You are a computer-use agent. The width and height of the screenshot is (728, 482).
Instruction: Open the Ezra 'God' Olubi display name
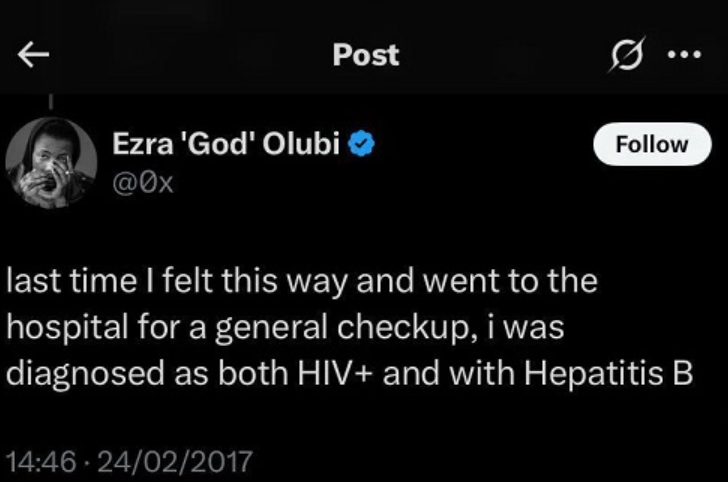(x=229, y=145)
